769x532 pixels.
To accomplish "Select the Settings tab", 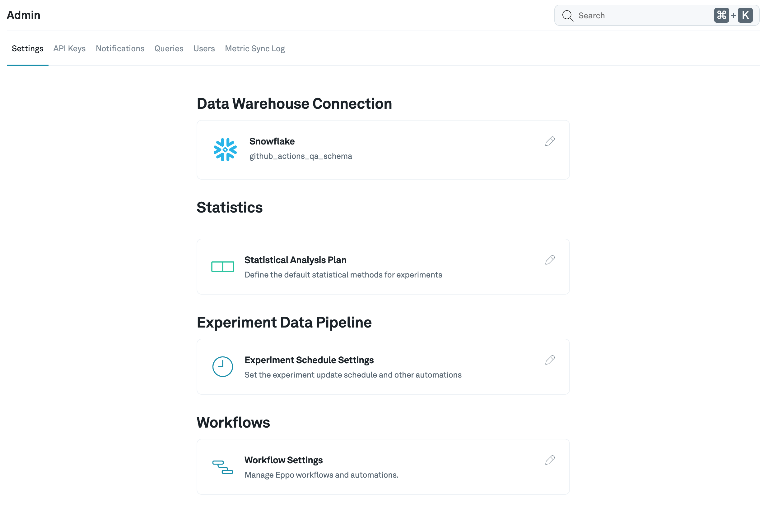I will 27,49.
